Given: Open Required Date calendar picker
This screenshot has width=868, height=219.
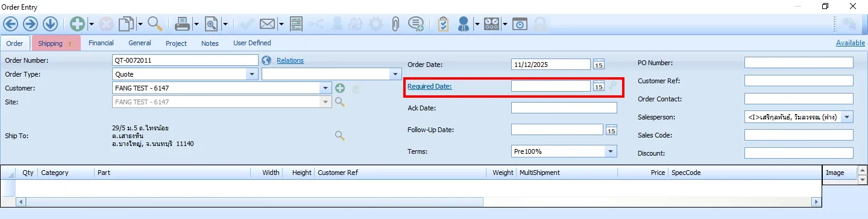Looking at the screenshot, I should pyautogui.click(x=599, y=86).
